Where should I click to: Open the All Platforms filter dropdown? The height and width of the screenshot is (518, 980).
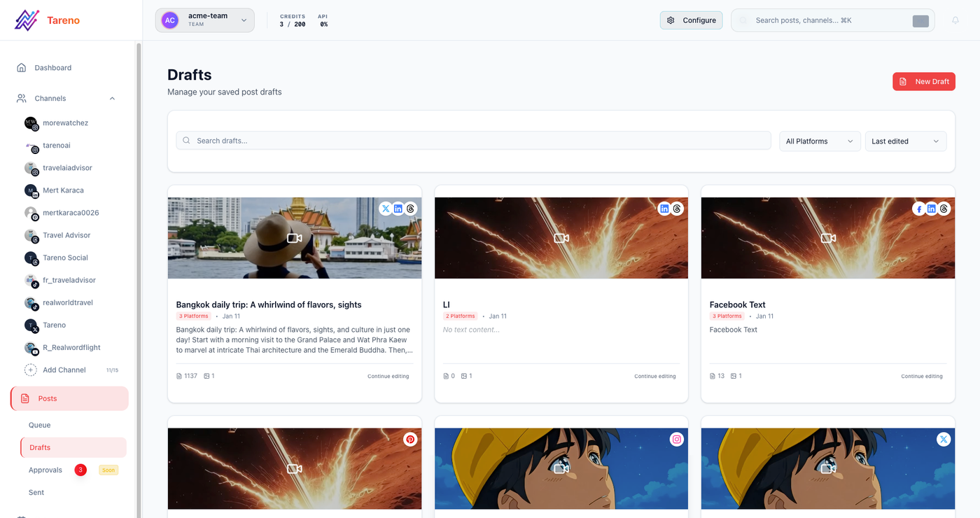pos(820,141)
